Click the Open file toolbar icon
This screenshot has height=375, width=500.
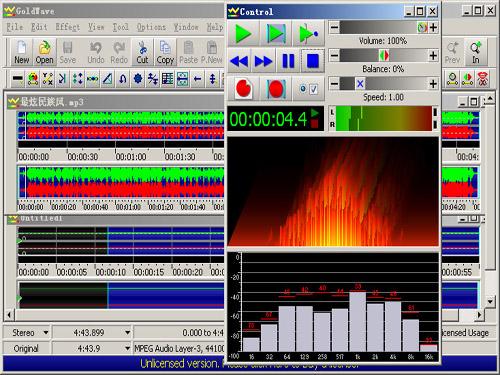[44, 52]
